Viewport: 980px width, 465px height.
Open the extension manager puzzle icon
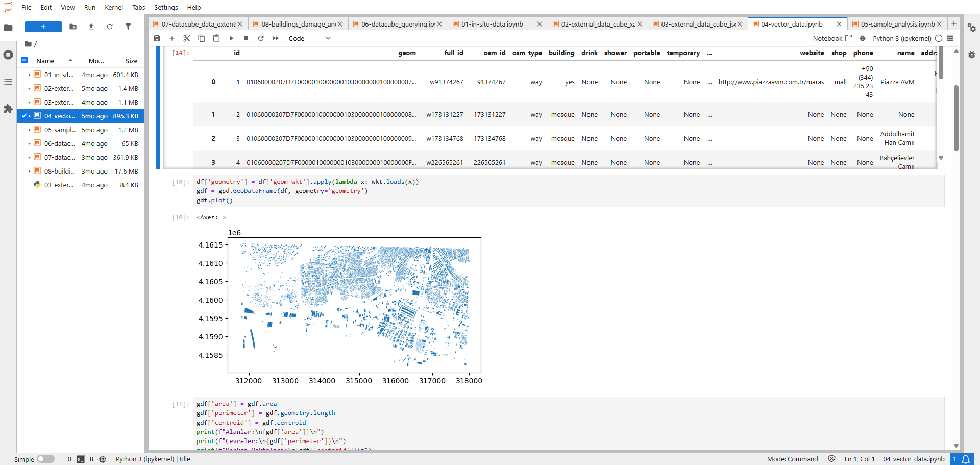pos(8,109)
